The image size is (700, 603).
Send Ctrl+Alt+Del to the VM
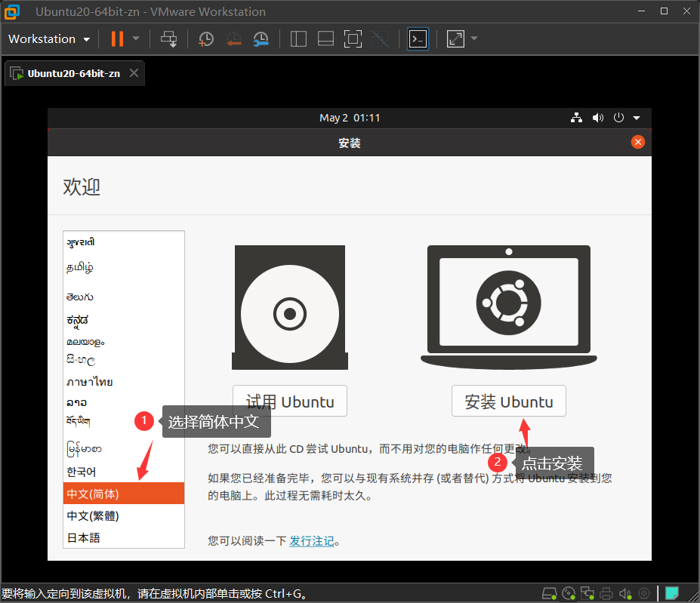point(168,38)
